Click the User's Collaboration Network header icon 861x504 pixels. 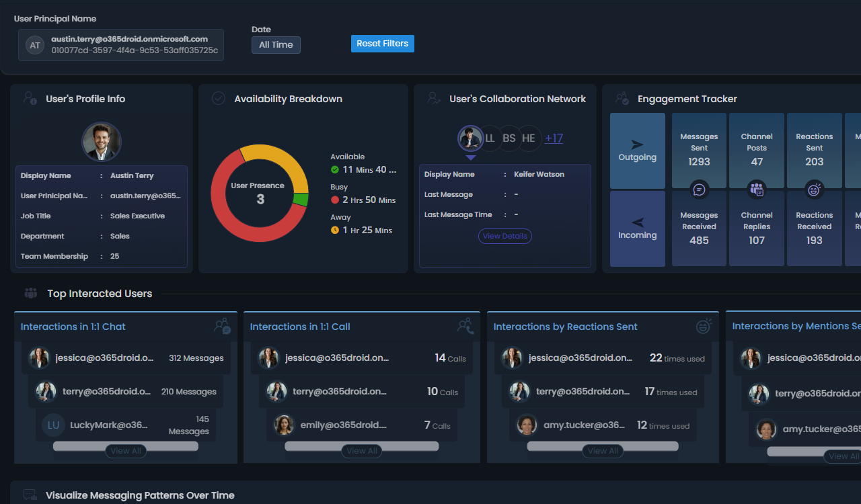(433, 97)
